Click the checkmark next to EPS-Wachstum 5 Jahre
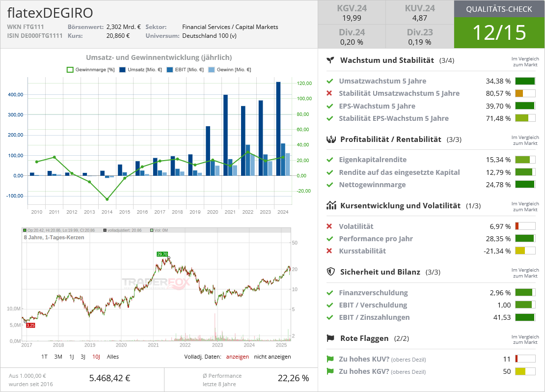Viewport: 545px width, 392px height. (329, 106)
